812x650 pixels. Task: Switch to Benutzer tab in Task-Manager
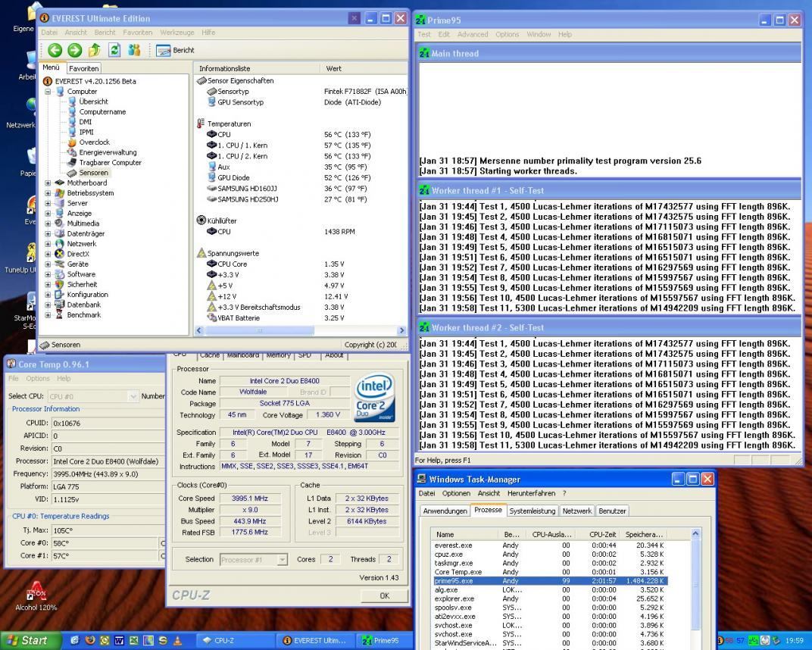coord(612,511)
